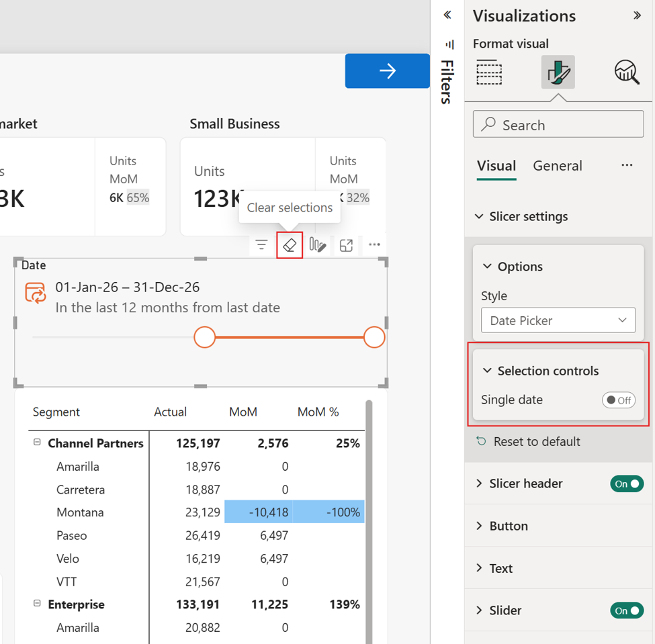Viewport: 655px width, 644px height.
Task: Click the personalize visual icon
Action: [318, 244]
